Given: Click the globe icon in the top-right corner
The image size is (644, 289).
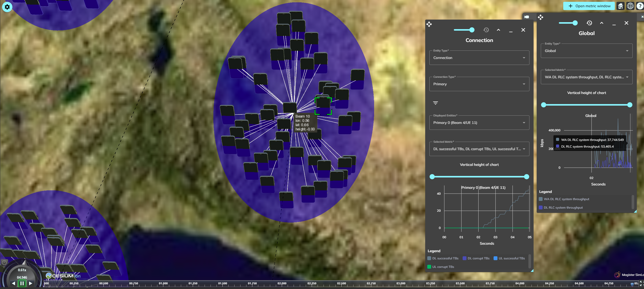Looking at the screenshot, I should point(631,6).
